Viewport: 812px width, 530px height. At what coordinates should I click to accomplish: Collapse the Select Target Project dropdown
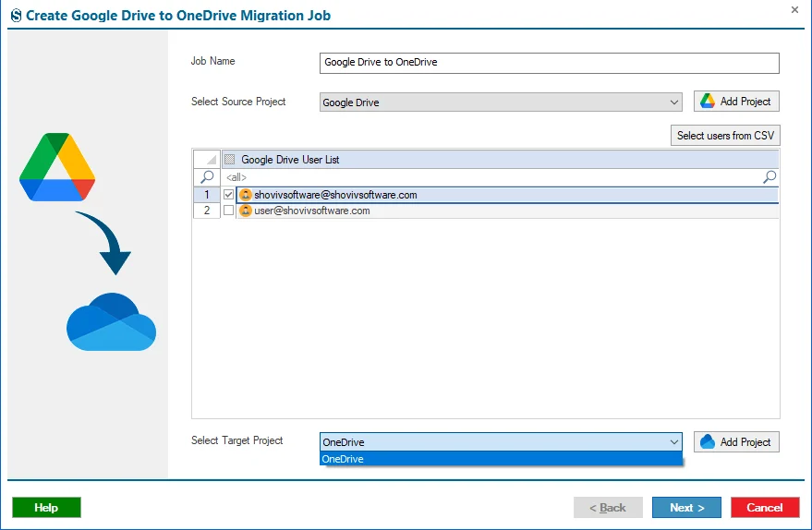(x=673, y=442)
